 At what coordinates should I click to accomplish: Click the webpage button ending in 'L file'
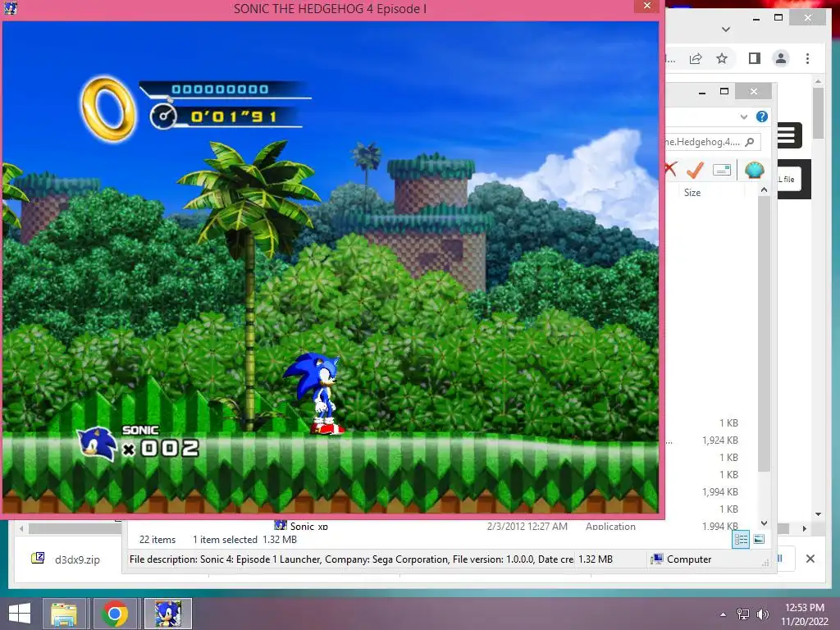tap(788, 180)
